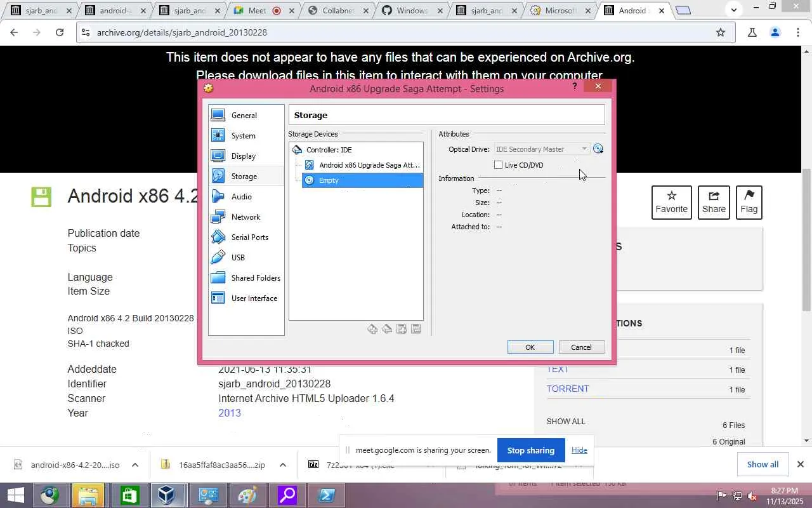Image resolution: width=812 pixels, height=508 pixels.
Task: Open the Chrome three-dot menu
Action: point(798,32)
